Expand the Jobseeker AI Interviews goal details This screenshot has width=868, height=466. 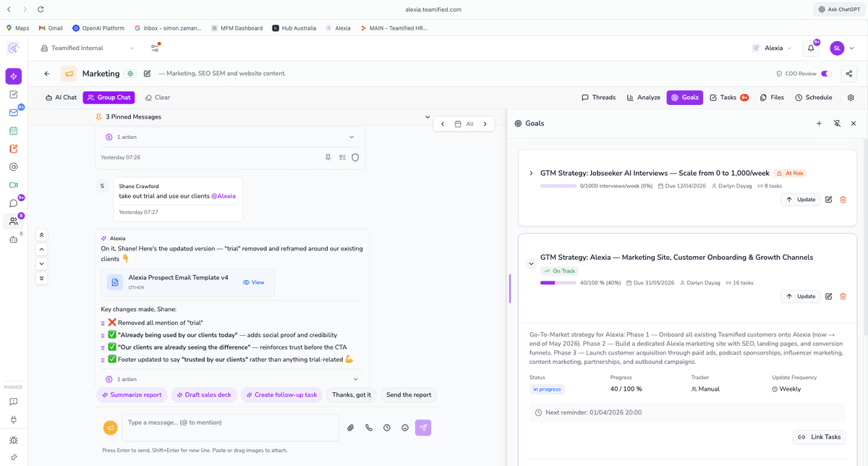click(x=531, y=173)
